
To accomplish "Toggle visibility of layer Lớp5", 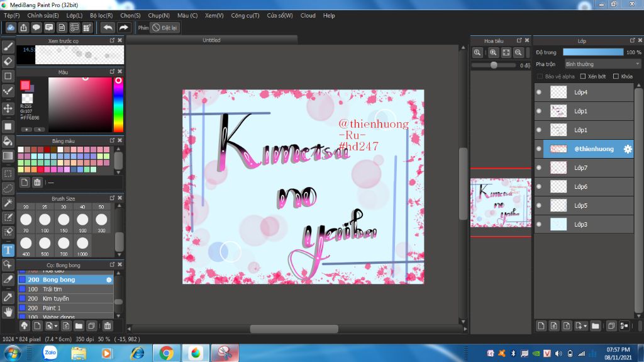I will pyautogui.click(x=539, y=205).
